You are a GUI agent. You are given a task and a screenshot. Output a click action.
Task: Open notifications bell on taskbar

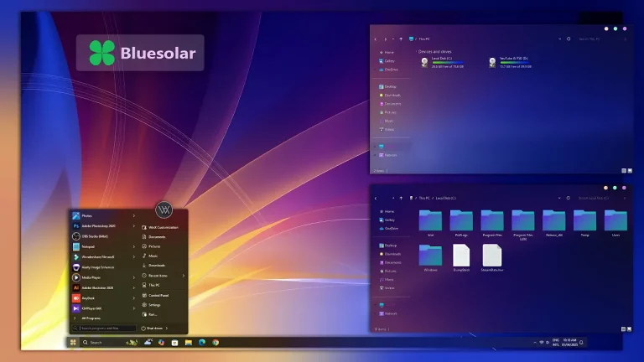coord(582,342)
